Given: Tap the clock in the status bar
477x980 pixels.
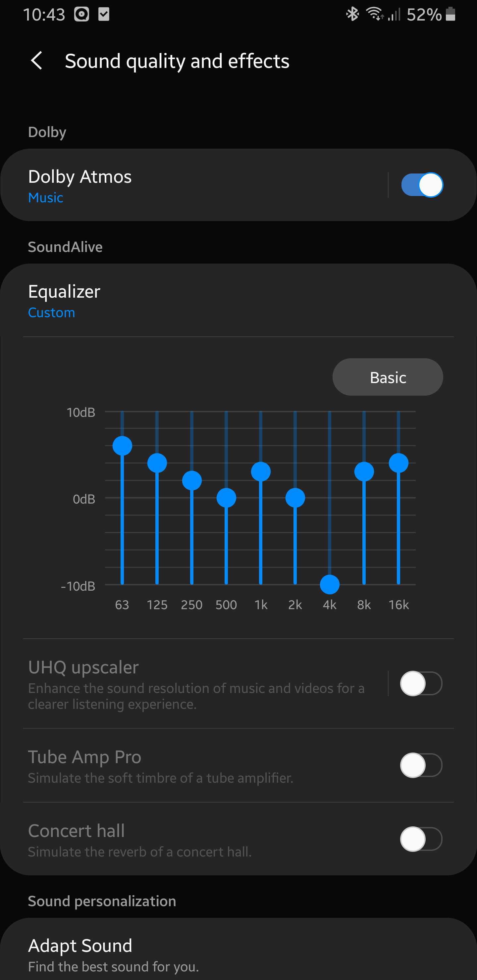Looking at the screenshot, I should point(44,15).
